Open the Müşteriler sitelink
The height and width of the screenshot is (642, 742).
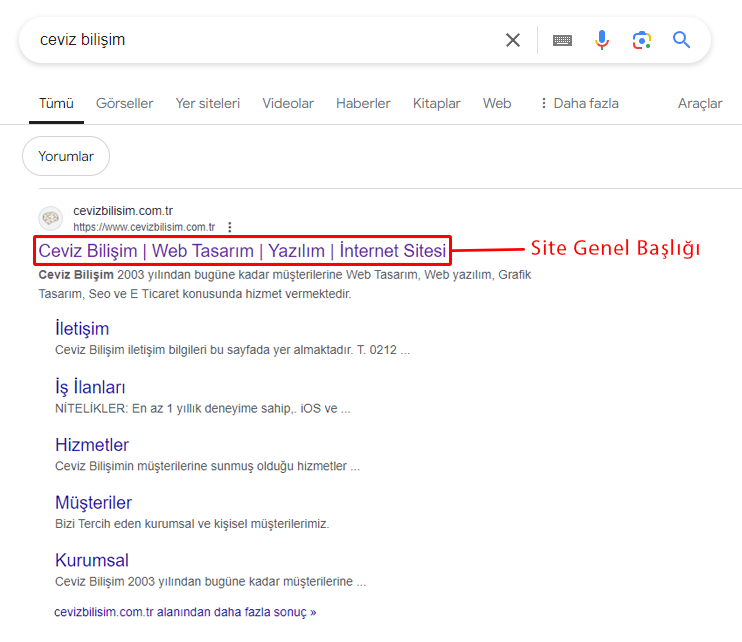click(93, 502)
